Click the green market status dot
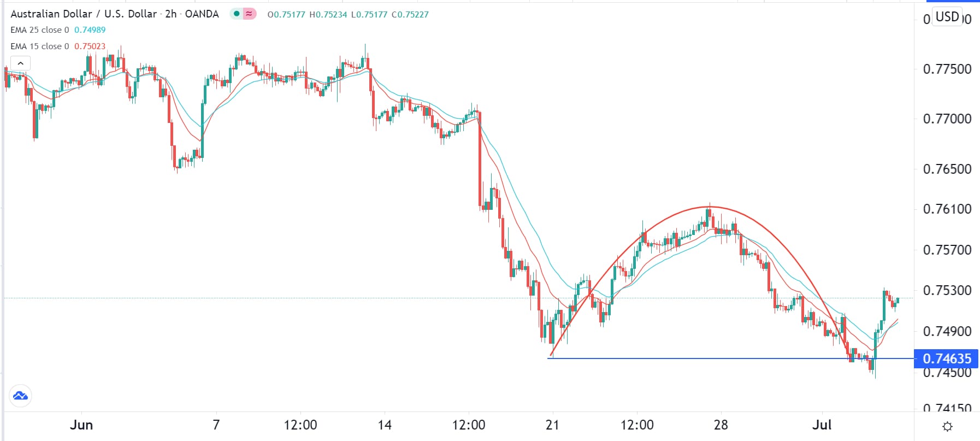The image size is (980, 441). pyautogui.click(x=237, y=14)
